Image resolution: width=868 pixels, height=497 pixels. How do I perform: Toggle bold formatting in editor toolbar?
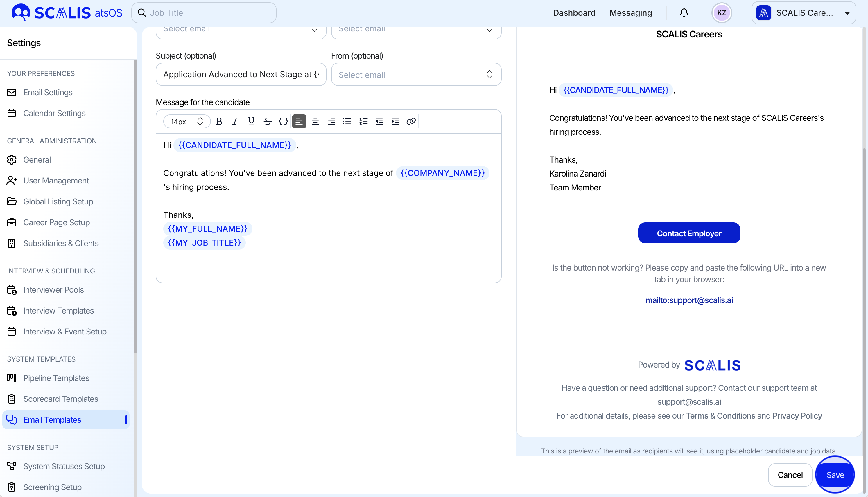(x=219, y=121)
